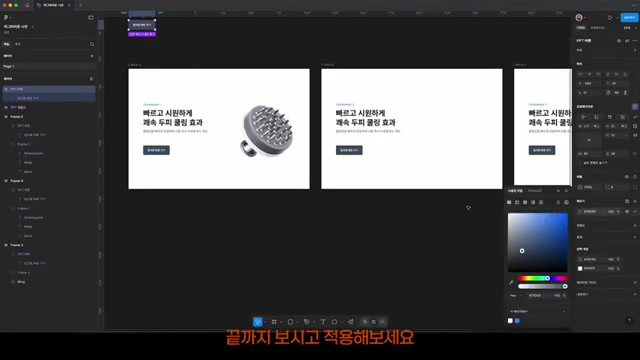Image resolution: width=640 pixels, height=360 pixels.
Task: Open the document colors library dropdown
Action: [x=538, y=311]
